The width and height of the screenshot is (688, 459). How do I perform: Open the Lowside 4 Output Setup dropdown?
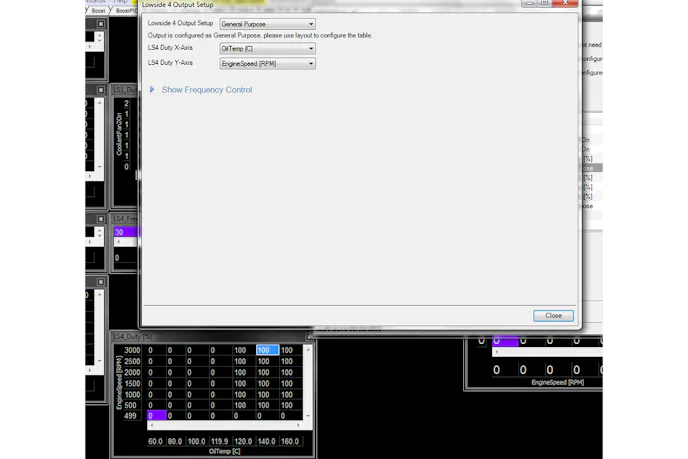coord(267,23)
